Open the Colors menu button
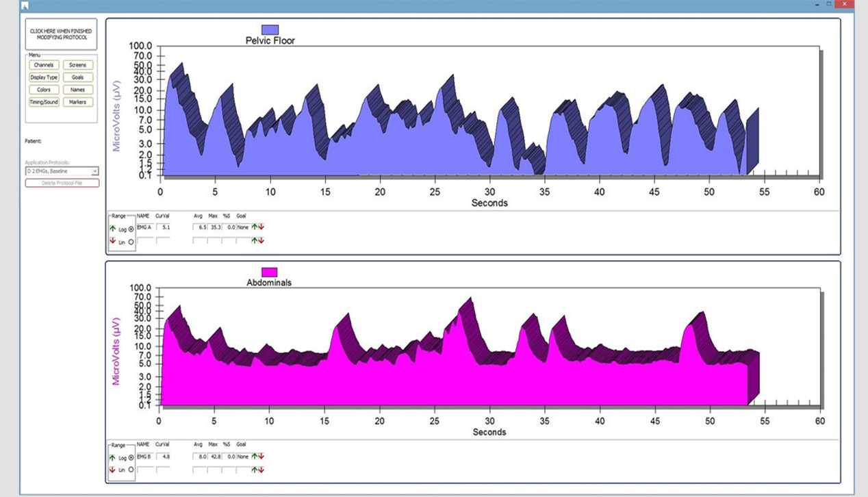This screenshot has height=497, width=868. [44, 90]
